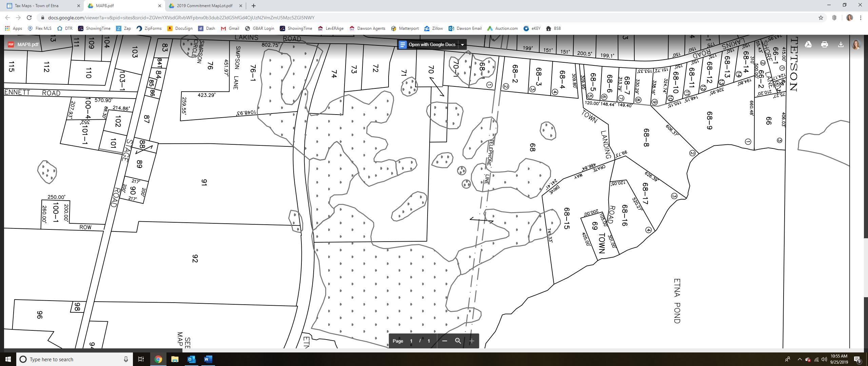The height and width of the screenshot is (366, 868).
Task: Open the DocuSign bookmark
Action: coord(180,28)
